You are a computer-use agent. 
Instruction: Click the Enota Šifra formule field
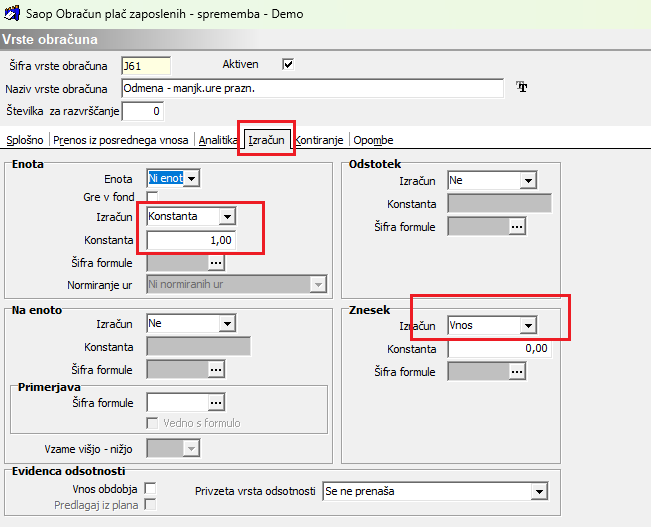(178, 263)
